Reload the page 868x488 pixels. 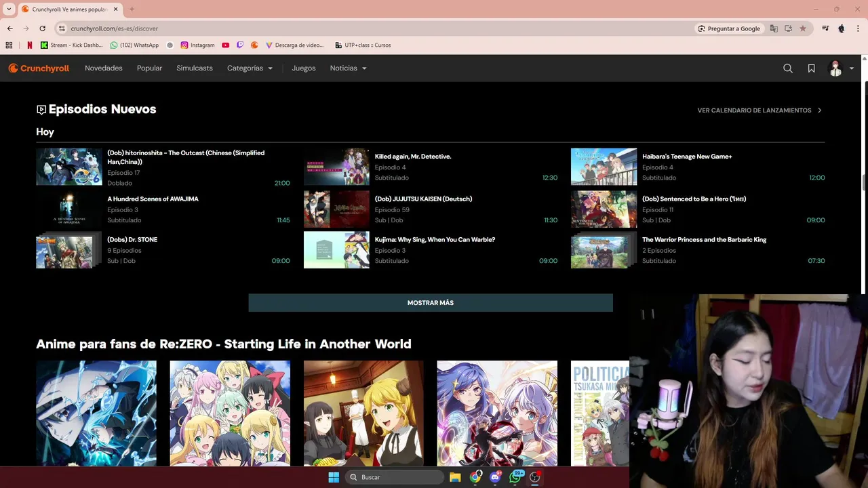click(x=42, y=28)
